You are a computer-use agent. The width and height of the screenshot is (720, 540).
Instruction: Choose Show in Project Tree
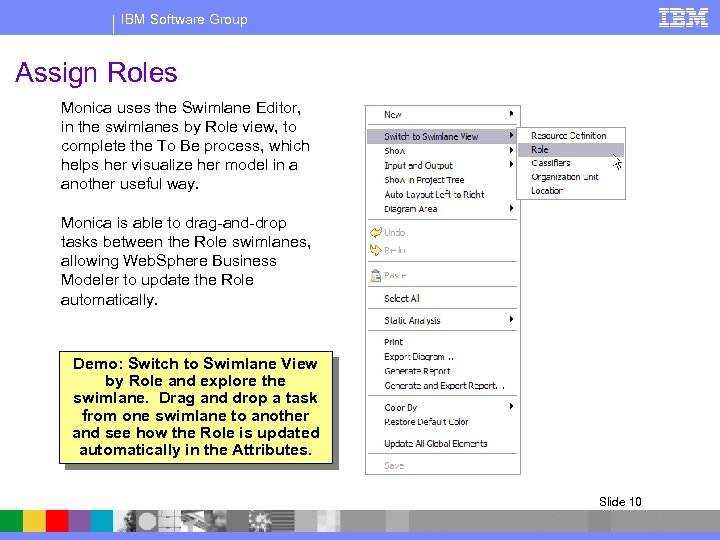click(x=443, y=180)
